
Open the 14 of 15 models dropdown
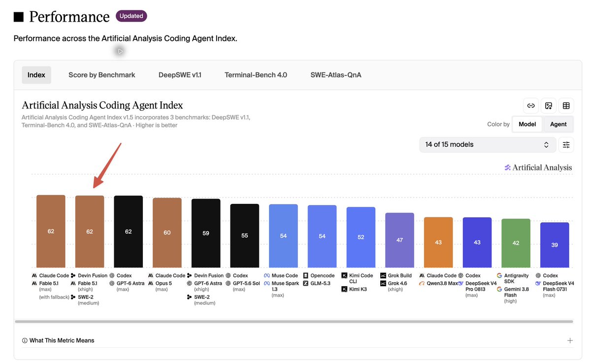488,144
